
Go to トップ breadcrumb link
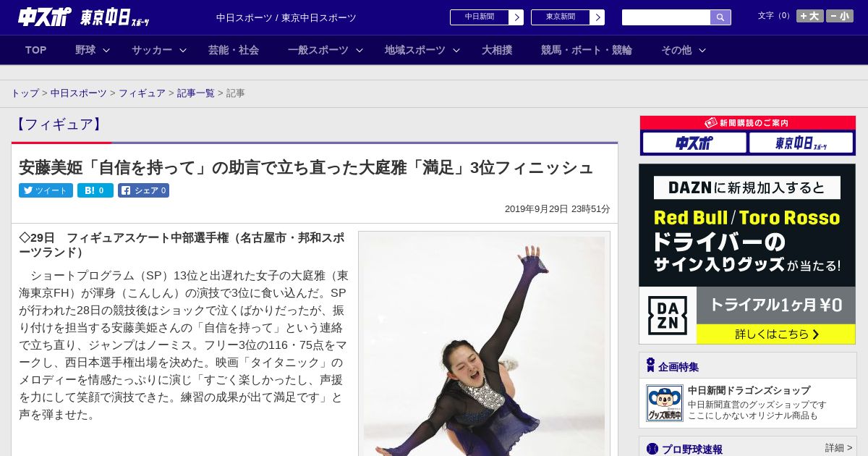coord(25,93)
